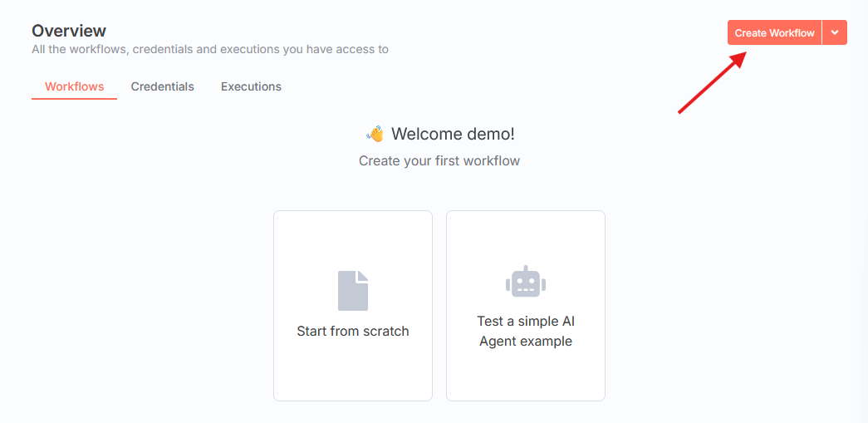The width and height of the screenshot is (868, 423).
Task: Select the Workflows tab
Action: (x=74, y=86)
